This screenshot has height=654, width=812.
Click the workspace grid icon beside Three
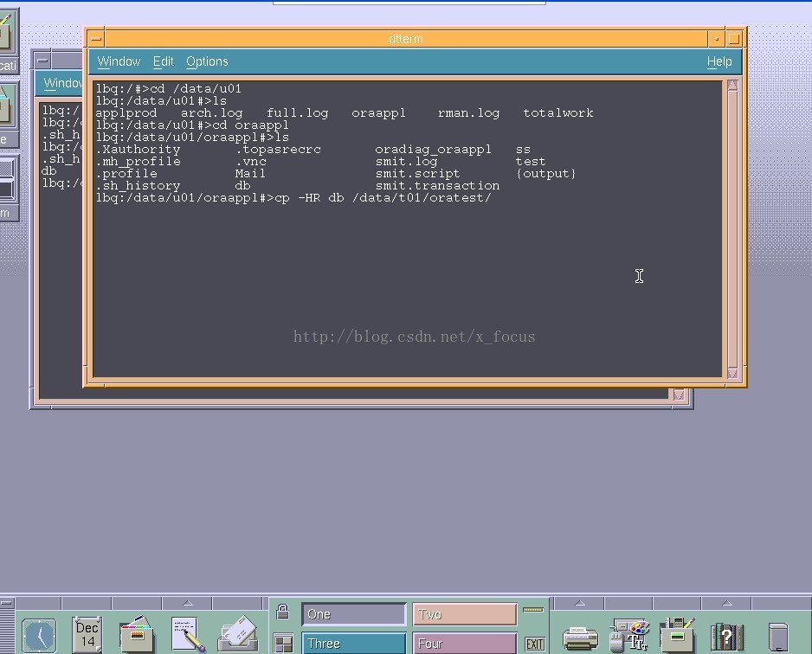click(x=283, y=644)
